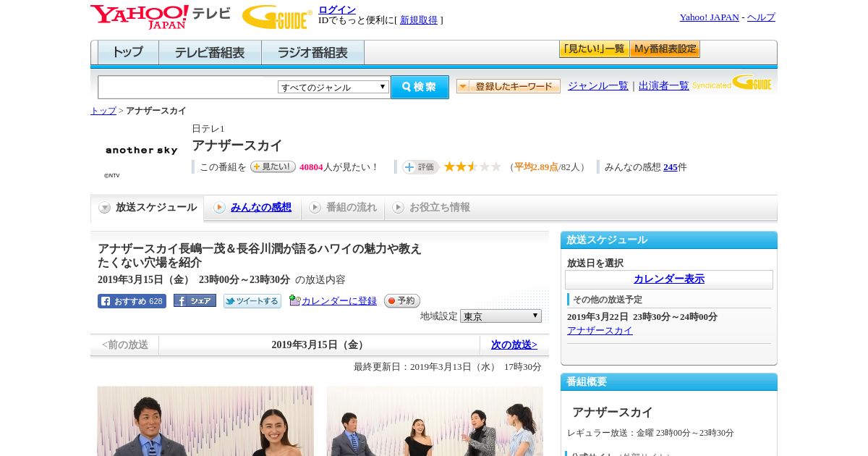Screen dimensions: 868x456
Task: Click the 2019年3月22日 schedule time text
Action: click(642, 316)
